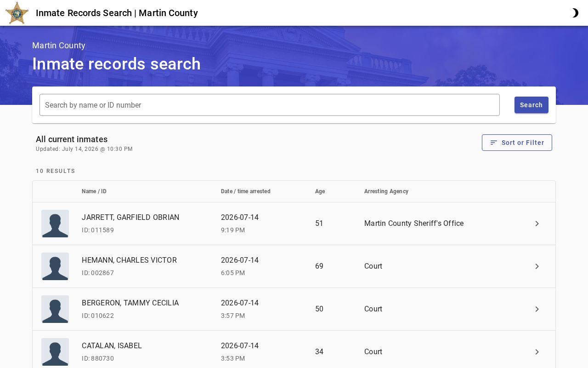Click Martin County Sheriff's Office agency cell
This screenshot has height=368, width=588.
pyautogui.click(x=414, y=224)
